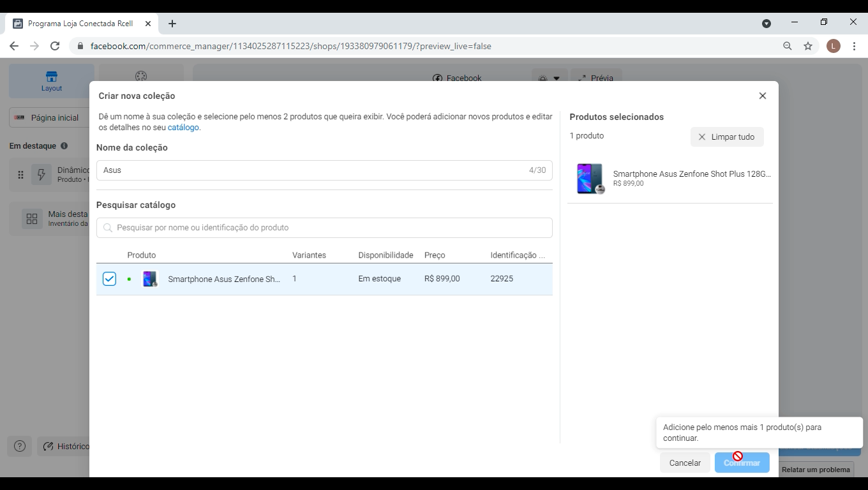Open the catálogo link

[x=183, y=127]
